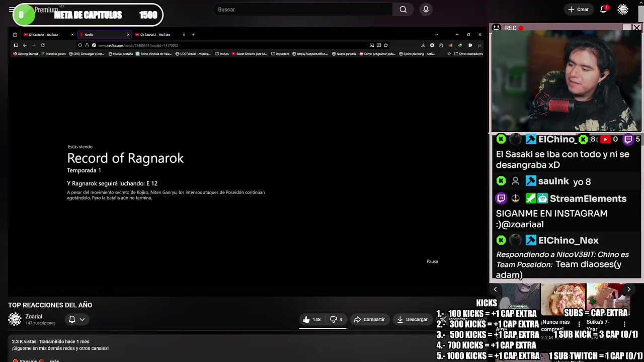Close the Netflix tab
644x362 pixels.
[128, 35]
